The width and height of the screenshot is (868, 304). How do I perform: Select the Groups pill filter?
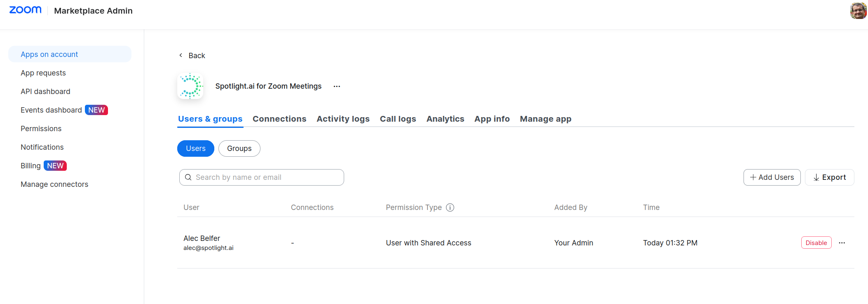[x=239, y=148]
